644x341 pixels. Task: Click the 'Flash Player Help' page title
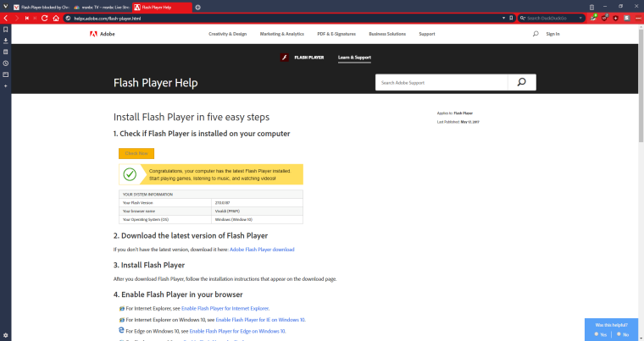coord(156,83)
